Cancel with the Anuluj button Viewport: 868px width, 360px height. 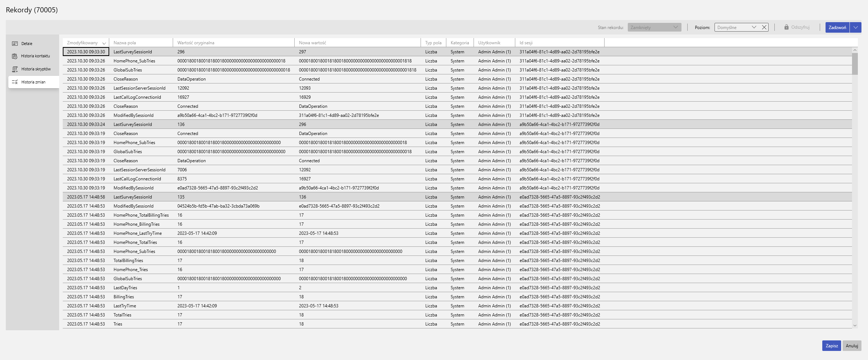pyautogui.click(x=852, y=345)
